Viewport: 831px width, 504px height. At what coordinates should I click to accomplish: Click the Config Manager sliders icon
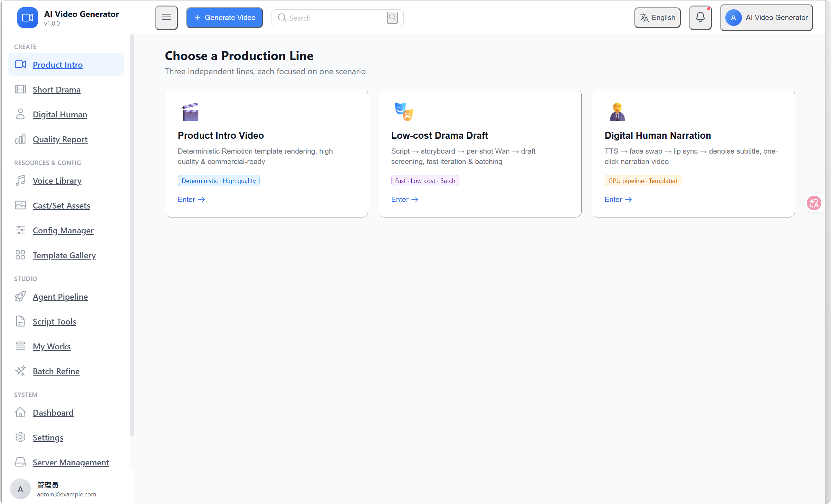click(20, 230)
